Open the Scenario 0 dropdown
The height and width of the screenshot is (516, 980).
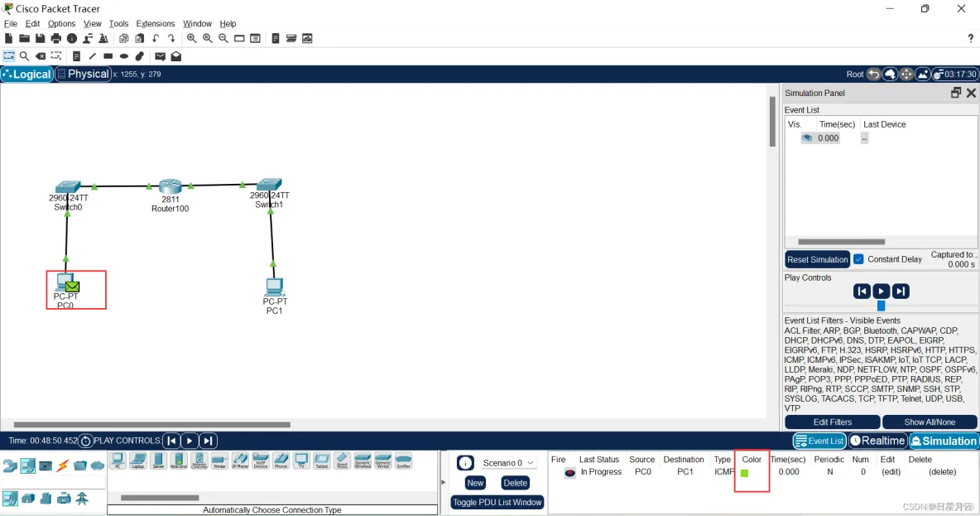[x=508, y=463]
